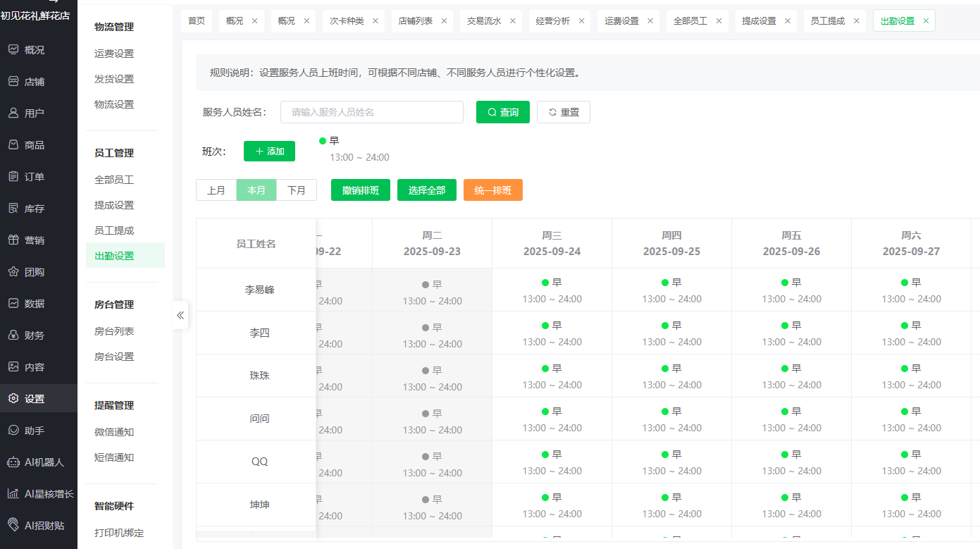Close the 出勤设置 tab
Viewport: 980px width, 549px height.
(x=926, y=21)
